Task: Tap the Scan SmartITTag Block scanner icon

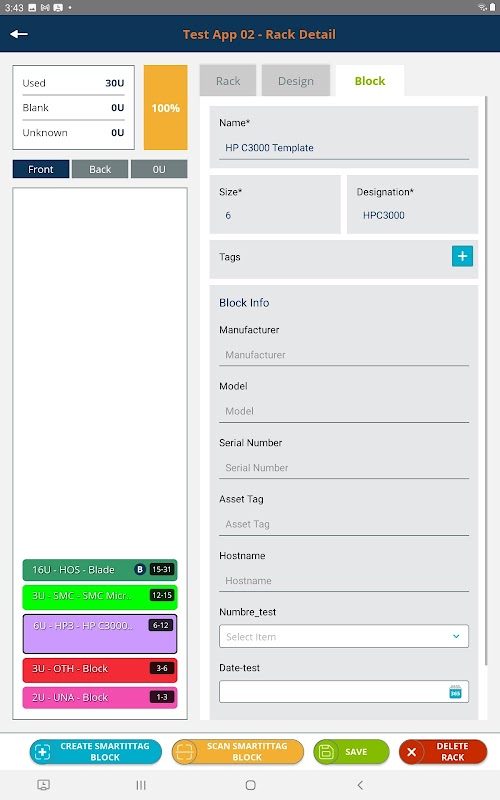Action: (184, 752)
